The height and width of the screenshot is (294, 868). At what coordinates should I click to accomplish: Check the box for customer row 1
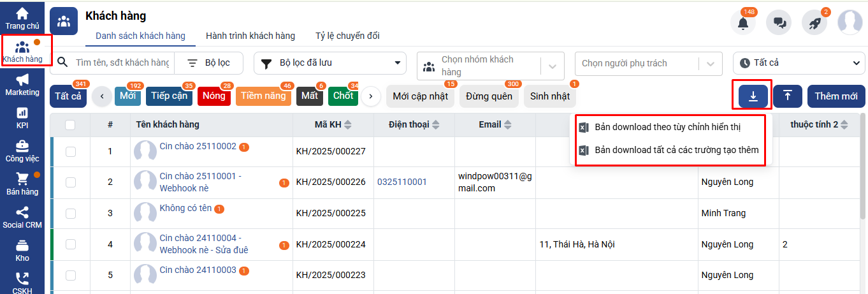coord(70,151)
